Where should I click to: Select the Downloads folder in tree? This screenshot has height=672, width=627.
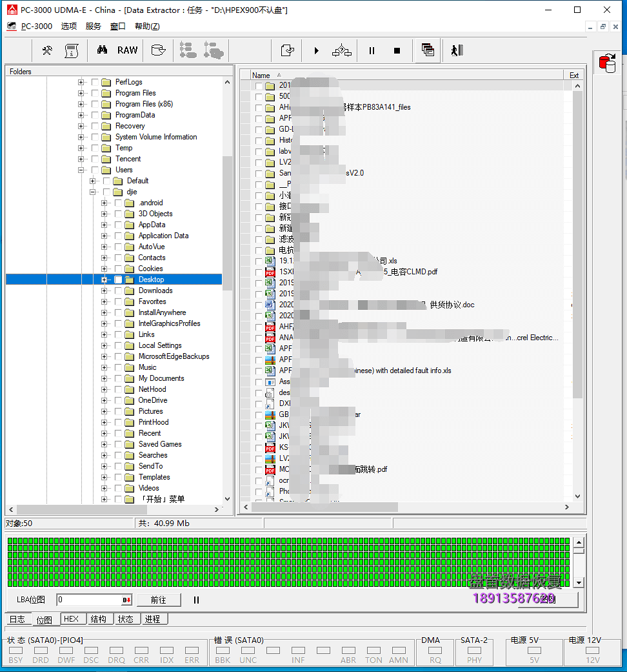click(x=155, y=290)
